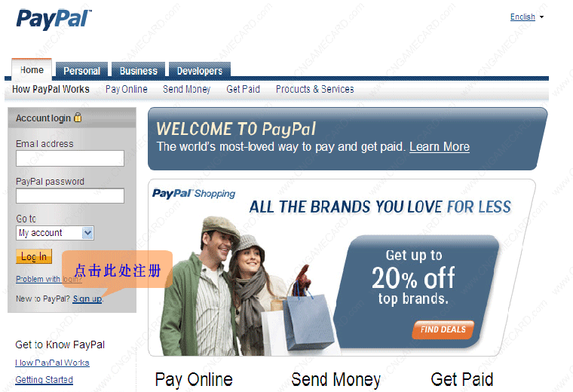The width and height of the screenshot is (573, 392).
Task: Click the PayPal logo
Action: point(54,19)
